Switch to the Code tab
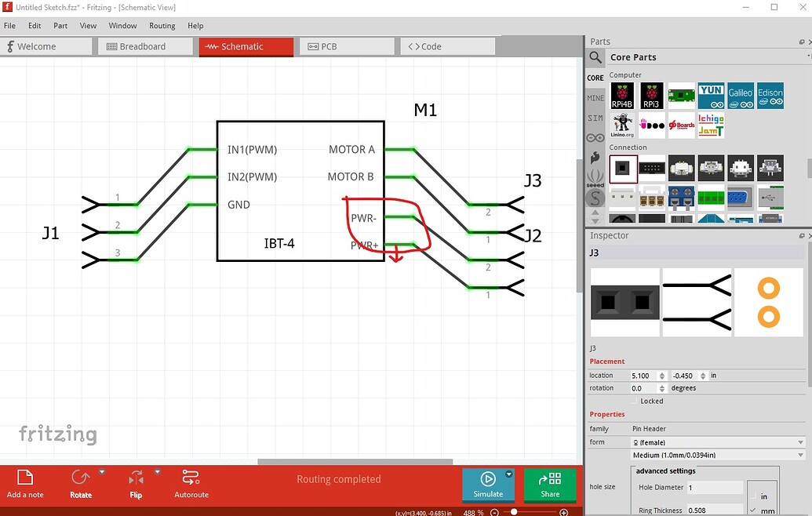The width and height of the screenshot is (812, 516). [448, 46]
